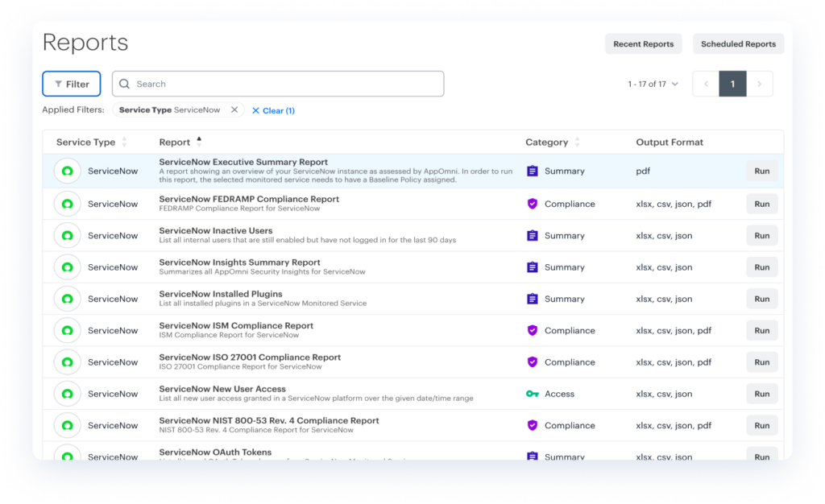Toggle the Report column sort order

[199, 142]
